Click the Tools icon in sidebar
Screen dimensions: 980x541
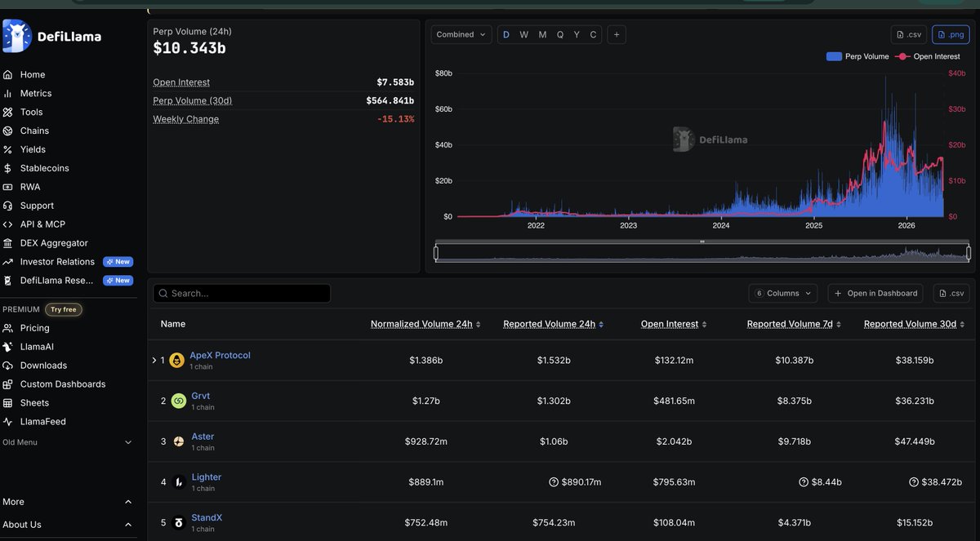(8, 112)
